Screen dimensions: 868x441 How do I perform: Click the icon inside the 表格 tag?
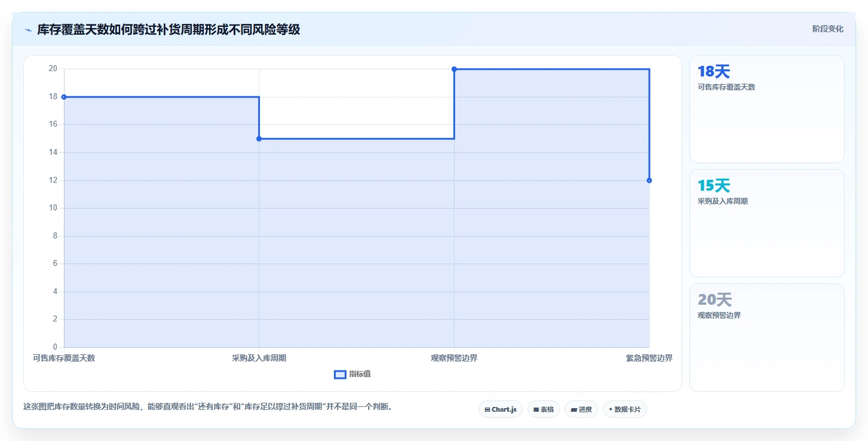(536, 409)
